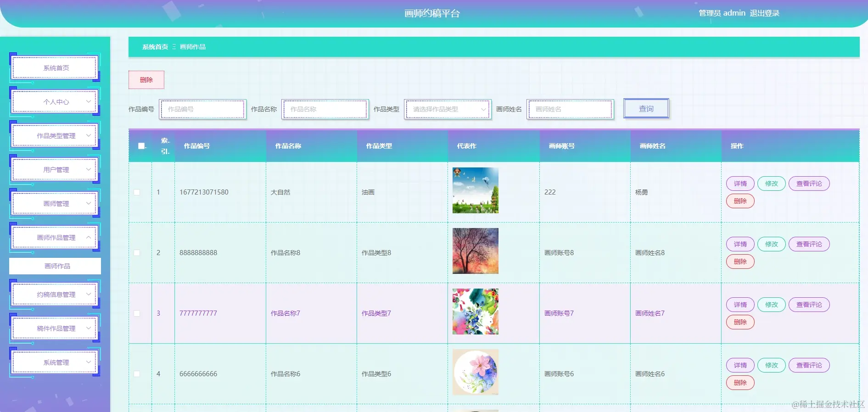Expand the 系统管理 menu
Screen dimensions: 868x412
tap(55, 362)
